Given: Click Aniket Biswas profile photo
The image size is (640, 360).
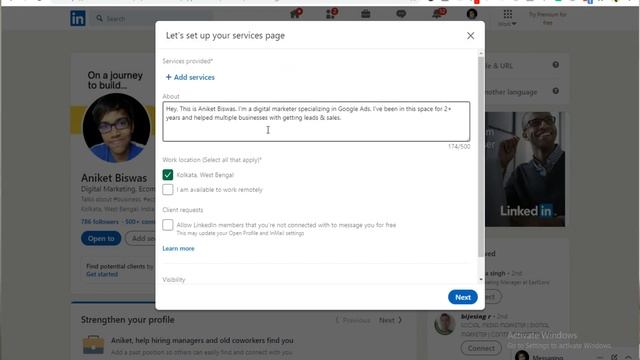Looking at the screenshot, I should tap(116, 128).
